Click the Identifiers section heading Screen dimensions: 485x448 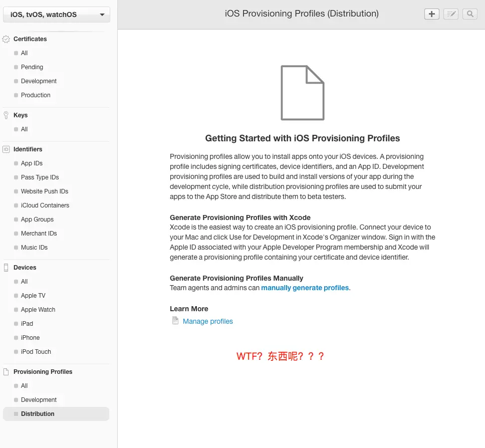coord(28,149)
